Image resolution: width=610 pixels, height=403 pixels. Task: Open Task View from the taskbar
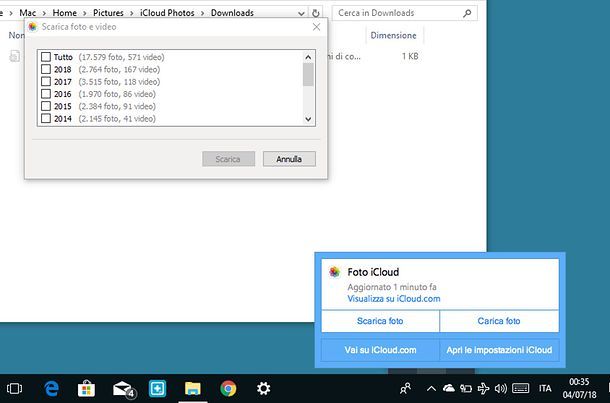[14, 389]
